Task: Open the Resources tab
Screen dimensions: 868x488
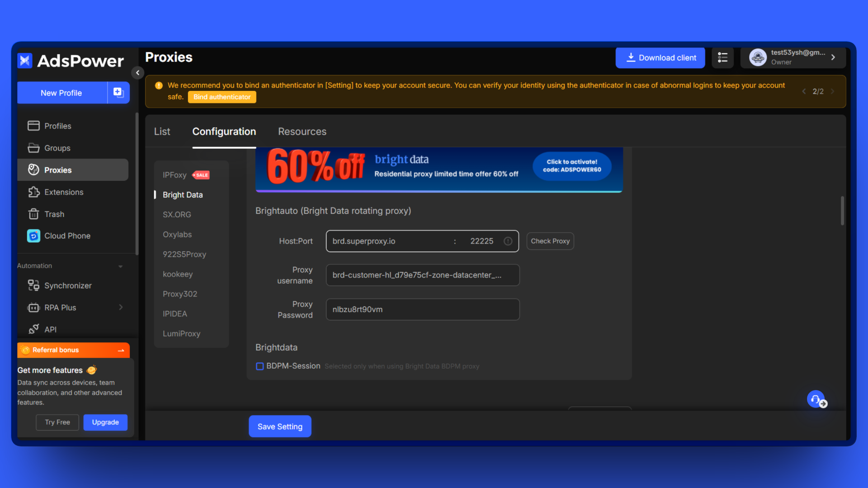Action: click(302, 131)
